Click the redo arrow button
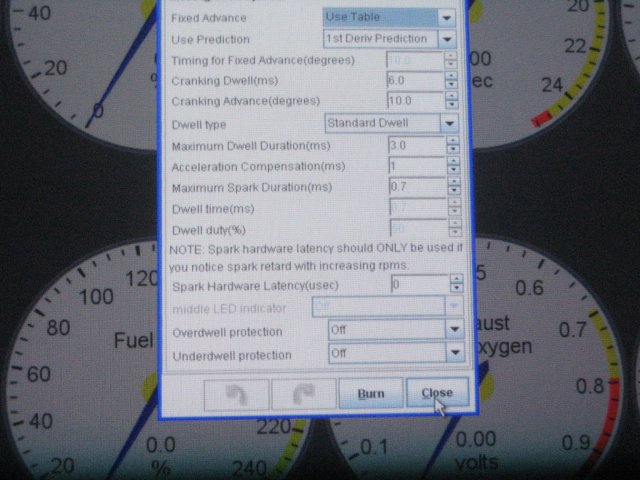This screenshot has width=640, height=480. click(x=301, y=394)
